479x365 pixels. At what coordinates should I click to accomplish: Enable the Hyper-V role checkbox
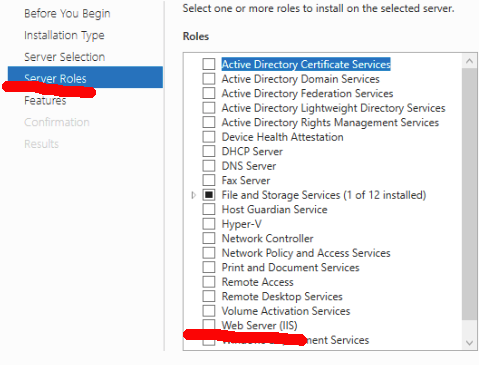coord(209,224)
